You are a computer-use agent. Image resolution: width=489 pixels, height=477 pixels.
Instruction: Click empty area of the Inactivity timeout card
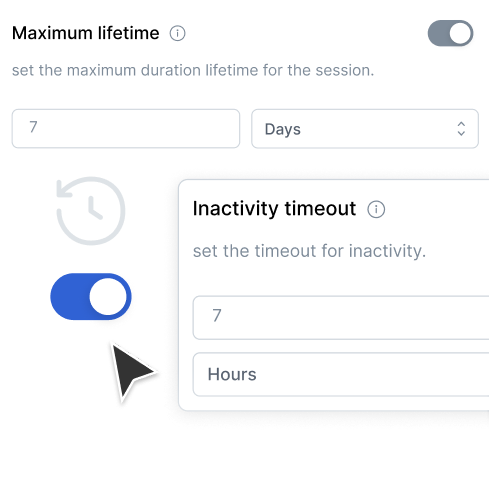point(333,280)
